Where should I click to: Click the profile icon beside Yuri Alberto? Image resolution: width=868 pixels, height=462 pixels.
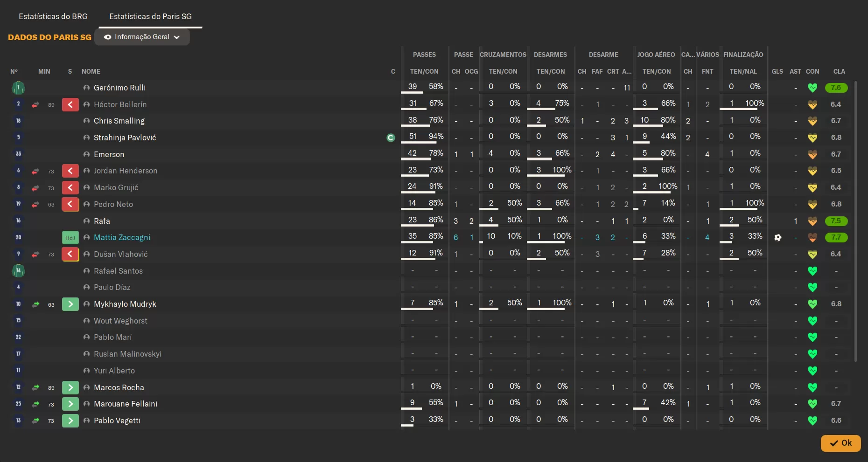[x=86, y=371]
